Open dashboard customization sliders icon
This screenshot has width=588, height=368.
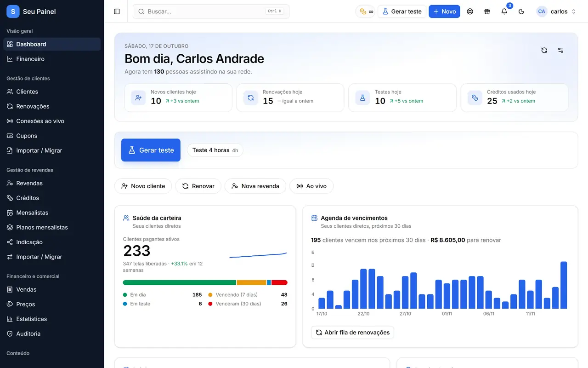click(560, 50)
